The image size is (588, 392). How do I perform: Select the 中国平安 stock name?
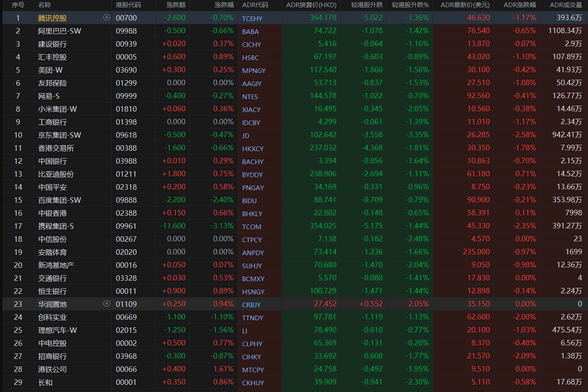tap(52, 187)
